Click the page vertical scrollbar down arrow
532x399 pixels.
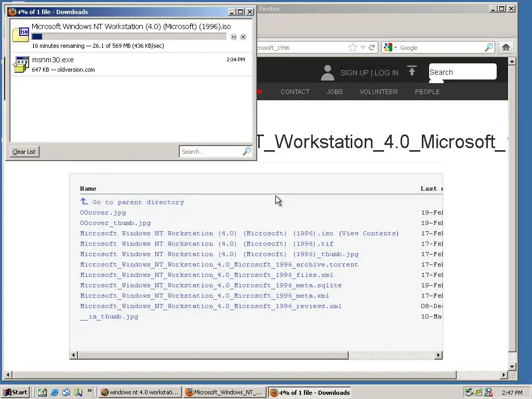512,366
